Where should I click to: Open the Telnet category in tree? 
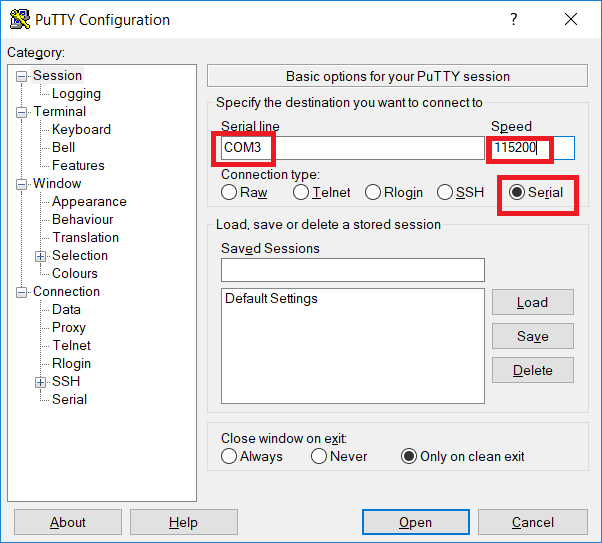point(71,346)
